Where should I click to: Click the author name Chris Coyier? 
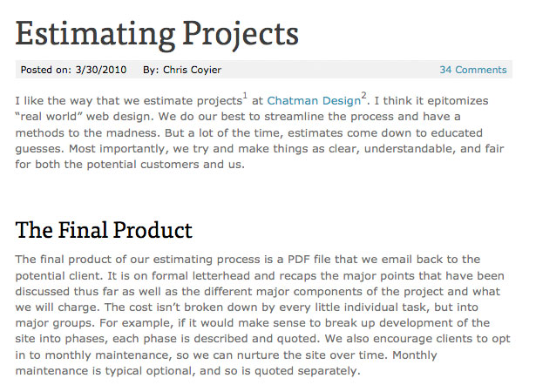pyautogui.click(x=192, y=70)
